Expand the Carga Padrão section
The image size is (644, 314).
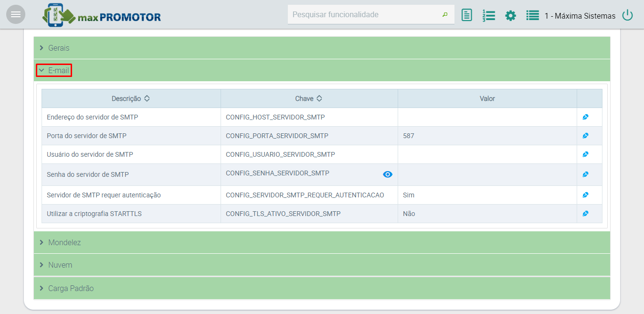click(322, 288)
